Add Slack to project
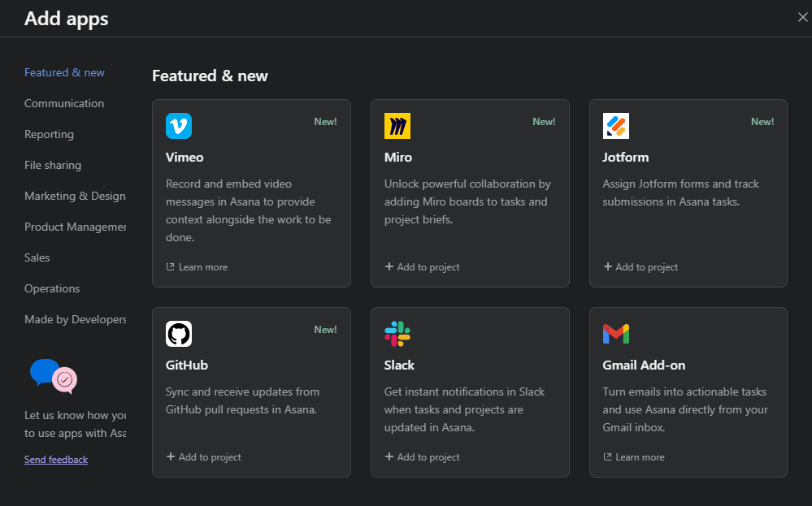The width and height of the screenshot is (812, 506). [x=422, y=456]
